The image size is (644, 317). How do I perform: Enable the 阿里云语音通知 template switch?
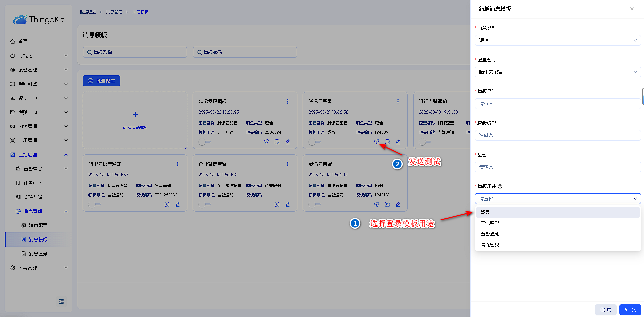[94, 204]
